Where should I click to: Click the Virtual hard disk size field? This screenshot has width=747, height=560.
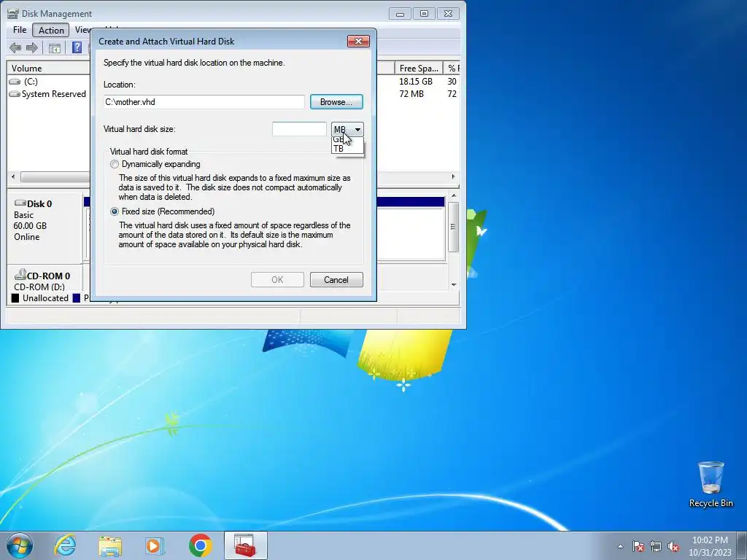pos(299,129)
